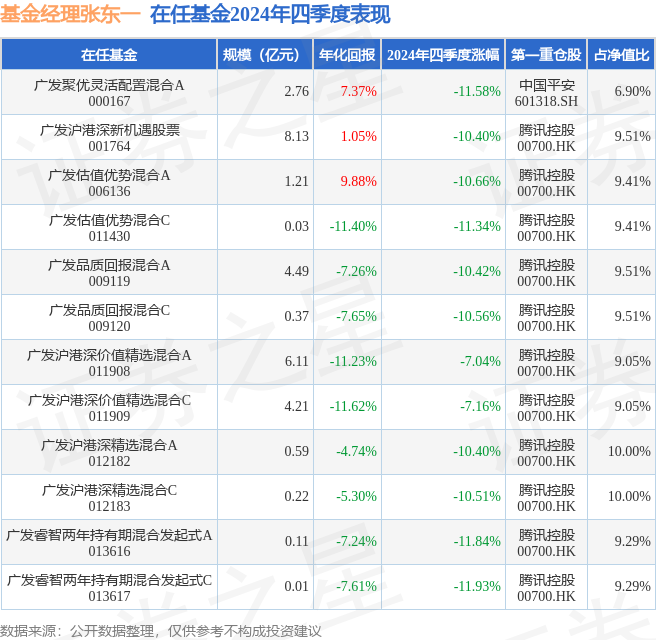656x640 pixels.
Task: Click the -11.84% quarterly change value
Action: point(477,541)
